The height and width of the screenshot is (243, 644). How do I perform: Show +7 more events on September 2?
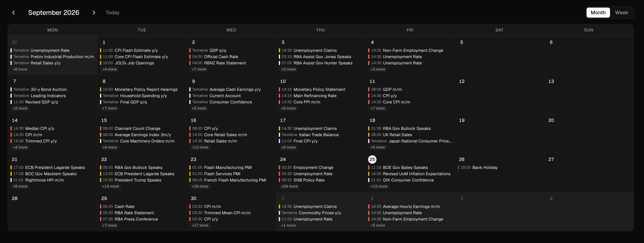[x=199, y=69]
